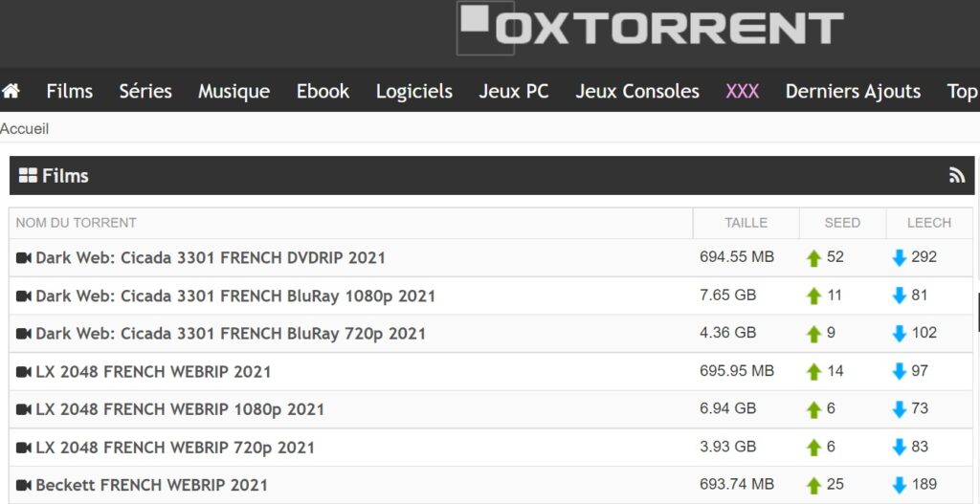Open Dark Web: Cicada 3301 BluRay 1080p torrent
The image size is (980, 504).
click(x=235, y=296)
